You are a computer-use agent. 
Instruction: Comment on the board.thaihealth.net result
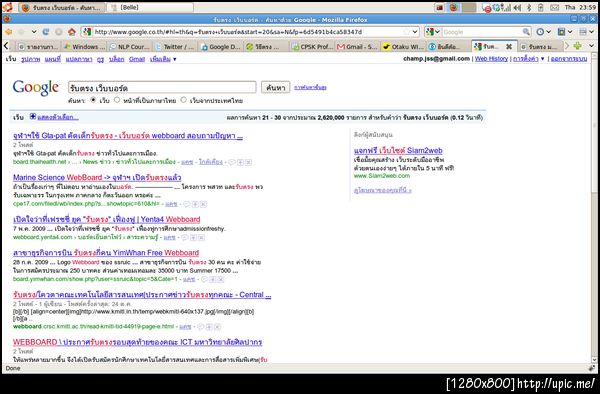(232, 162)
